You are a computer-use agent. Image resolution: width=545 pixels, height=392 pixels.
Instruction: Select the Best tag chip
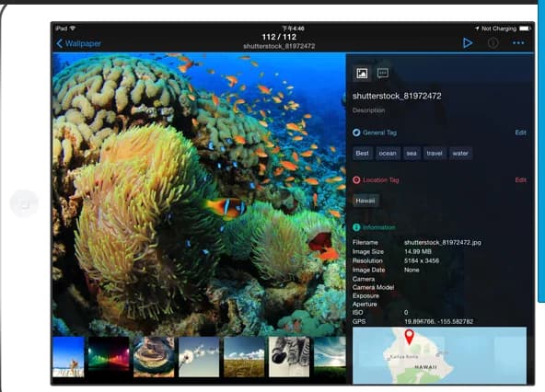coord(362,154)
